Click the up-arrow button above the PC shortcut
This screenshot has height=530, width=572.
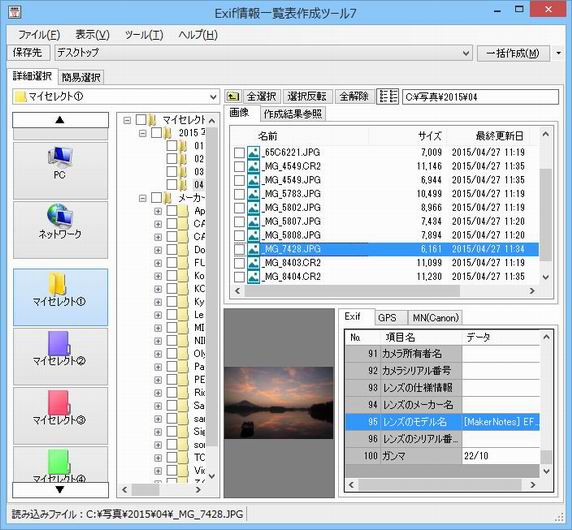[60, 120]
